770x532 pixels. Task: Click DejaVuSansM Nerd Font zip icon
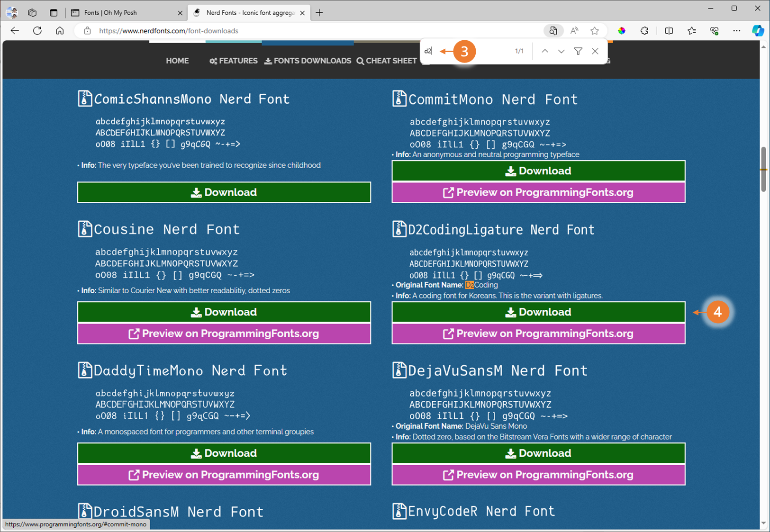399,370
